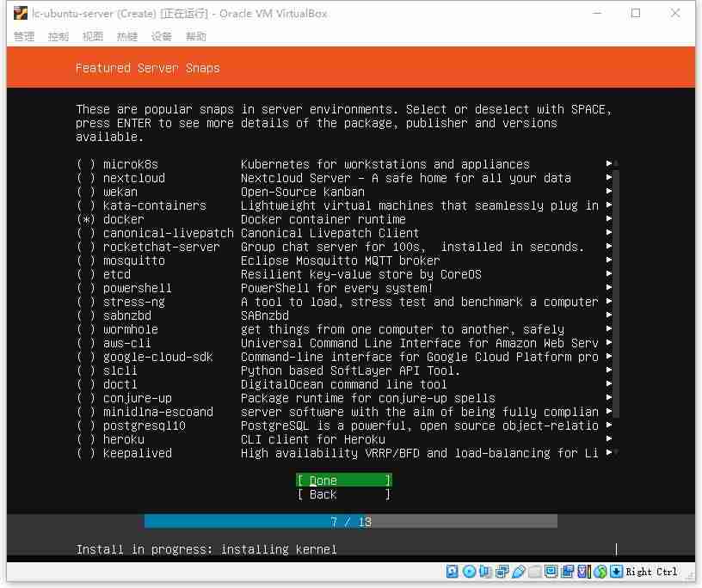Image resolution: width=702 pixels, height=588 pixels.
Task: Click the CPU virtualization features status icon
Action: [584, 572]
